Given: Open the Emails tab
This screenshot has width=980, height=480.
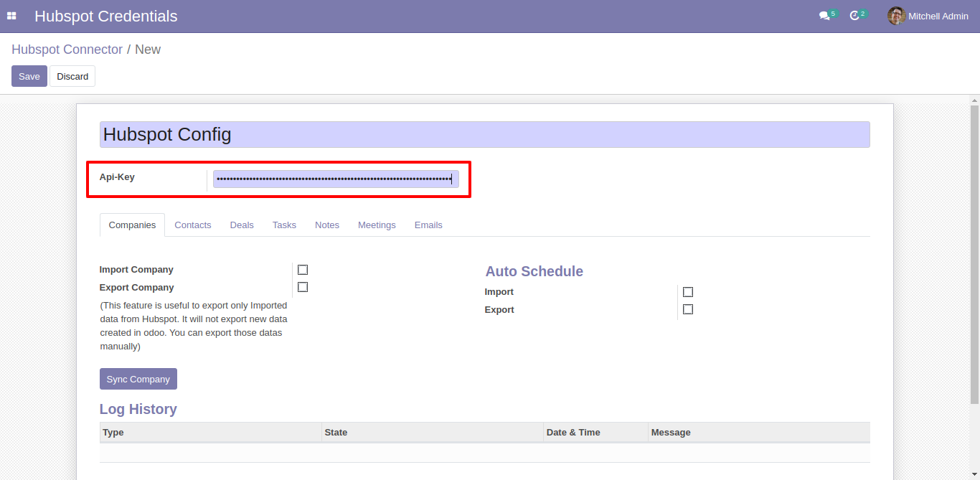Looking at the screenshot, I should [x=428, y=225].
